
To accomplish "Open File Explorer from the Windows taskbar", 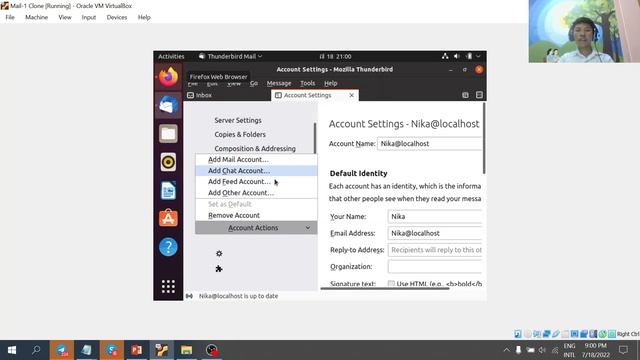I will pos(187,350).
